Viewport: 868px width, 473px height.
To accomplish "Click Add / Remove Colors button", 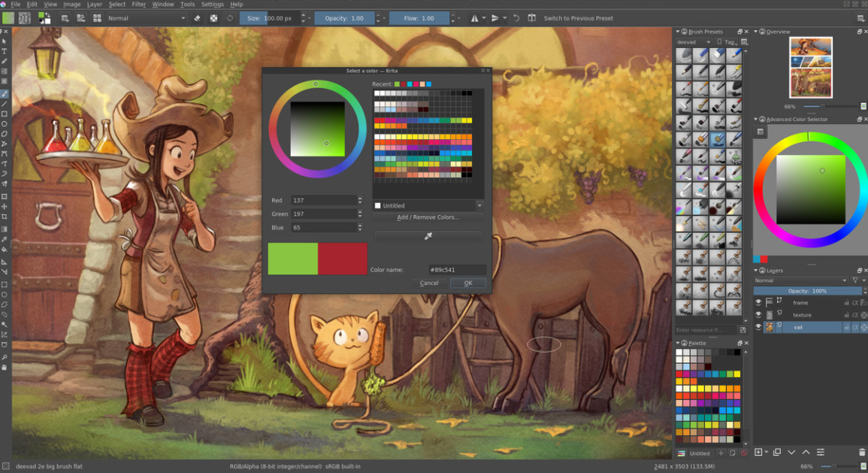I will click(x=428, y=217).
